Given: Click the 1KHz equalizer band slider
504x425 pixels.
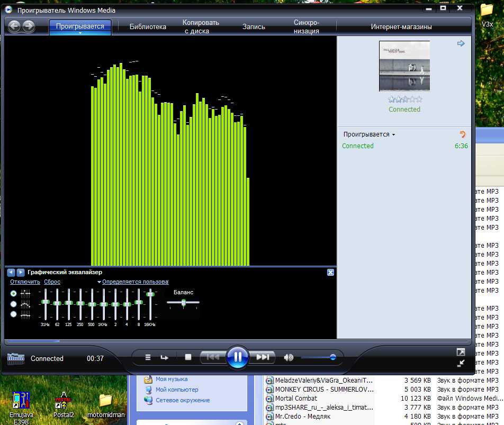Looking at the screenshot, I should pos(104,304).
